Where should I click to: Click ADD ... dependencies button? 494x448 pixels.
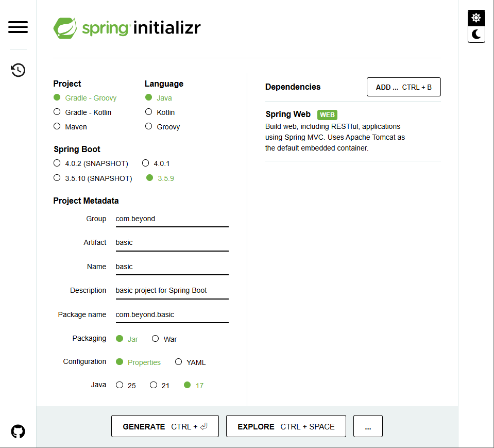pos(403,87)
